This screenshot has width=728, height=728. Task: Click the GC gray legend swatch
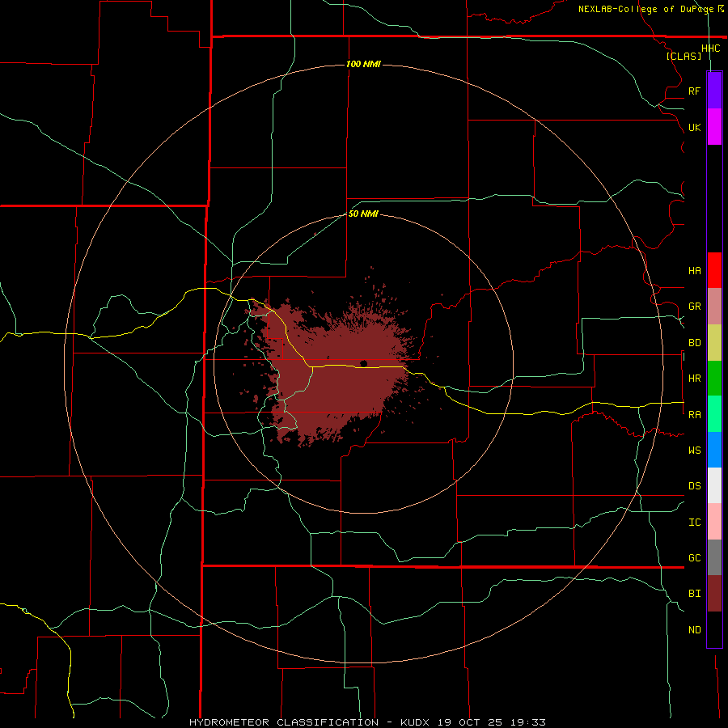[x=714, y=557]
